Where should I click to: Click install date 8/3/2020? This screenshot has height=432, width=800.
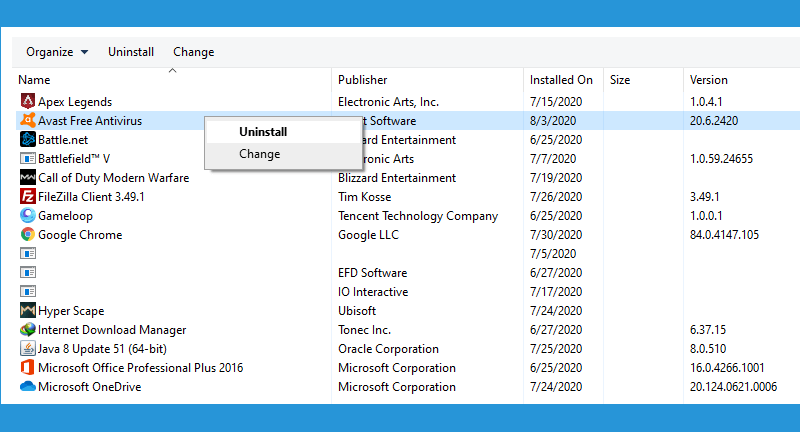point(553,121)
